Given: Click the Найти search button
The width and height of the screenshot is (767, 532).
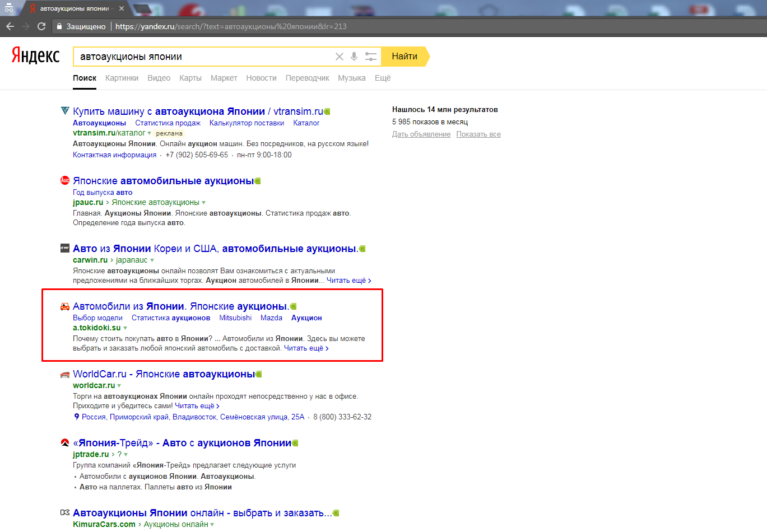Looking at the screenshot, I should pos(405,57).
